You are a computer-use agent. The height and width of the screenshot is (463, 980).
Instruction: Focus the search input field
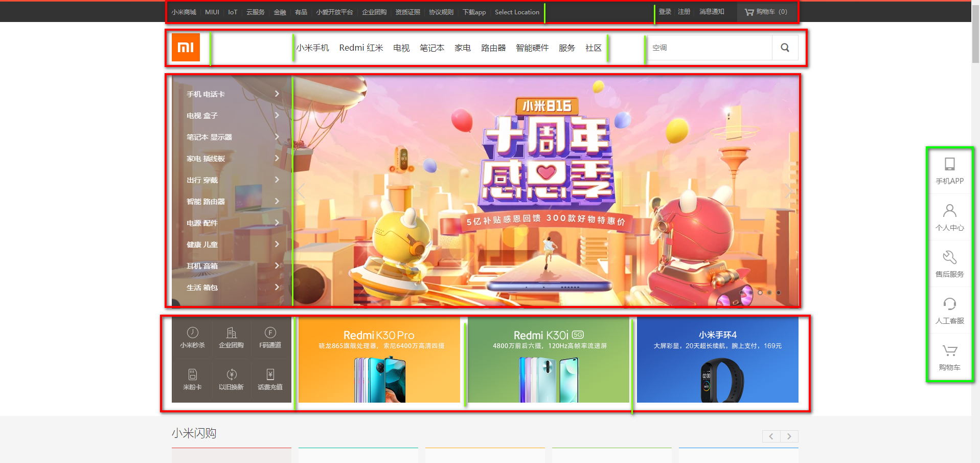point(710,48)
